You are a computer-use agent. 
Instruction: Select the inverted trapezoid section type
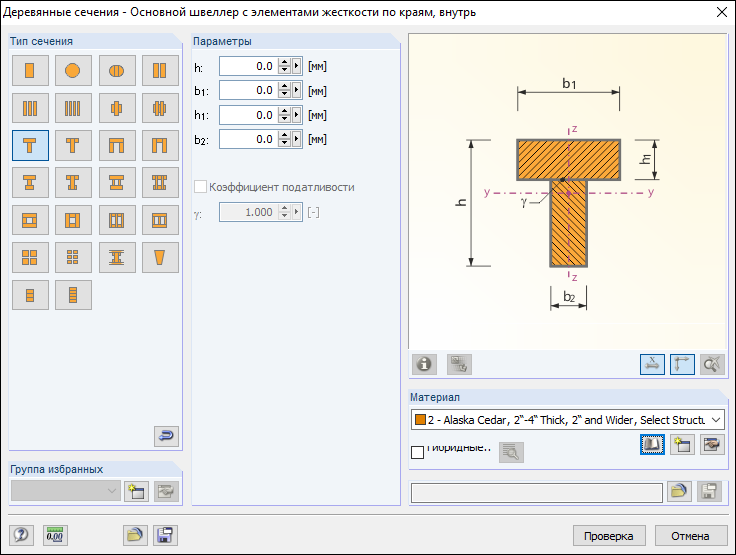[x=160, y=257]
